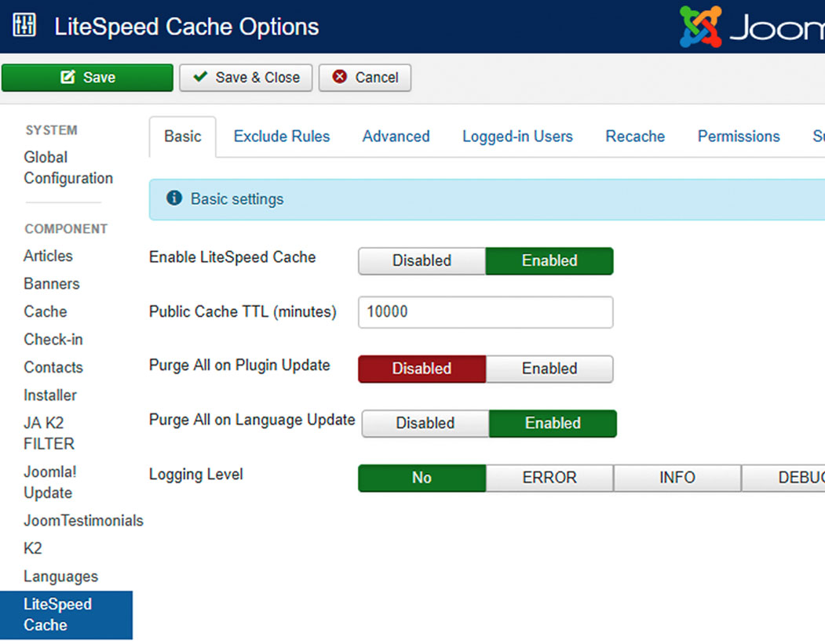The image size is (825, 644).
Task: Open Banners component options
Action: point(52,284)
